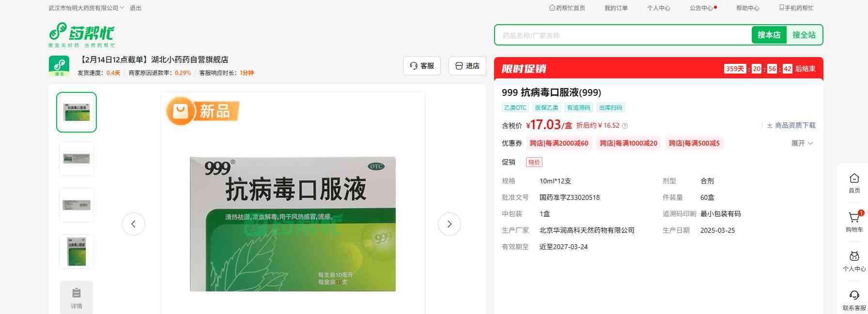
Task: Focus the drug name search field
Action: pos(622,35)
